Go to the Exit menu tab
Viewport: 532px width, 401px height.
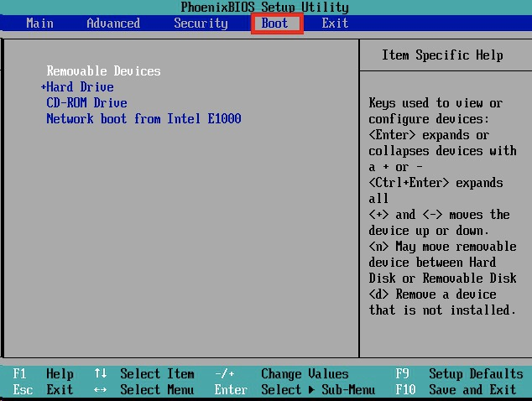tap(335, 23)
